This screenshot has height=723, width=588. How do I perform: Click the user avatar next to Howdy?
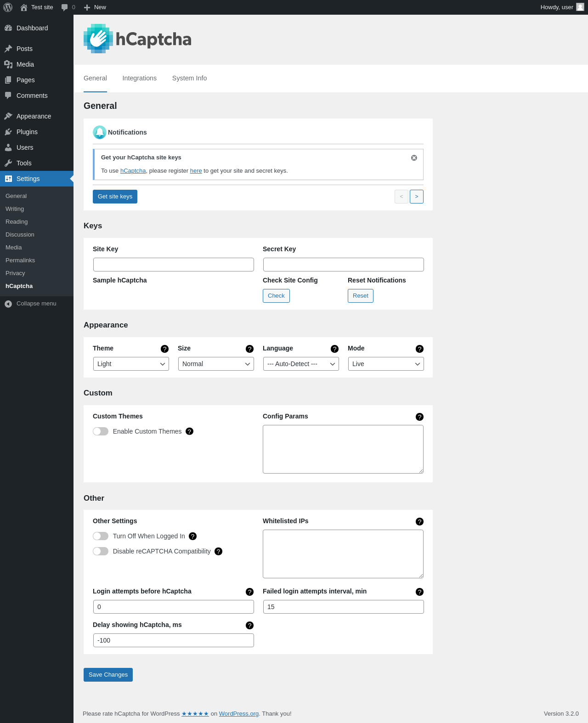(x=580, y=7)
